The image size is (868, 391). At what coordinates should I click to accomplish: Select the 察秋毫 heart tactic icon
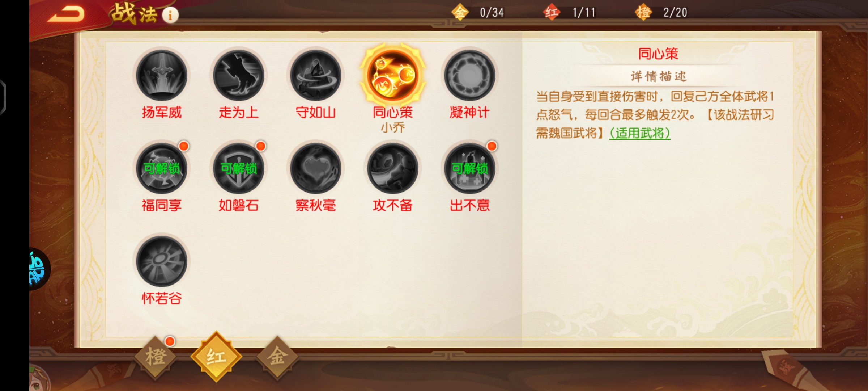tap(315, 168)
